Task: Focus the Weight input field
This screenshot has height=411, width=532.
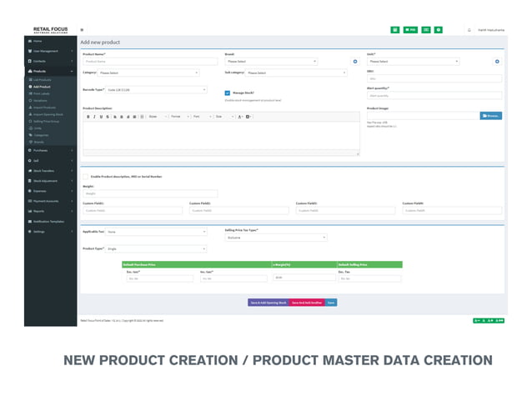Action: click(x=150, y=193)
